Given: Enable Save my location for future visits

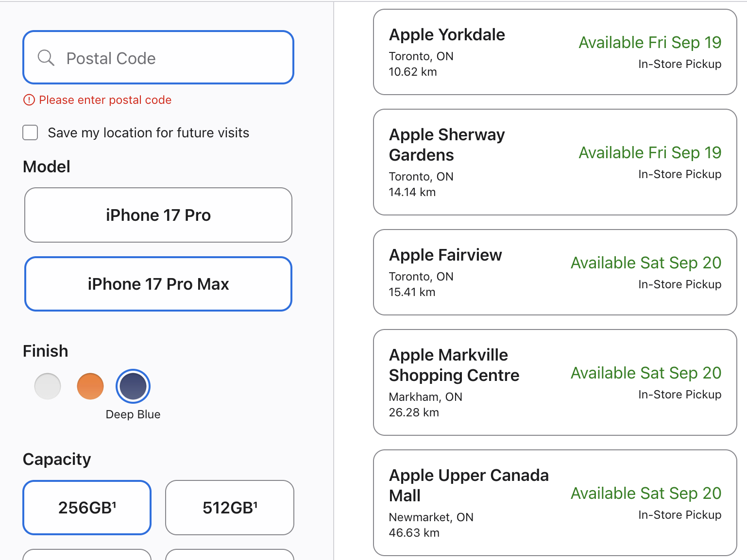Looking at the screenshot, I should 30,132.
